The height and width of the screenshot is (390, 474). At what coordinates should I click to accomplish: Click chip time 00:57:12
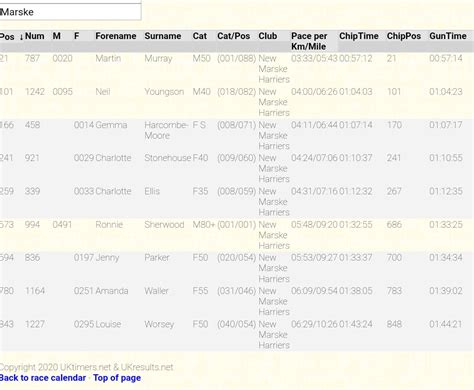pyautogui.click(x=356, y=58)
